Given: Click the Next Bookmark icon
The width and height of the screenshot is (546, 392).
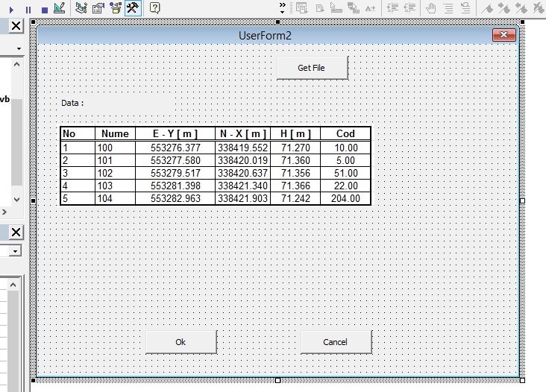Looking at the screenshot, I should [x=504, y=8].
